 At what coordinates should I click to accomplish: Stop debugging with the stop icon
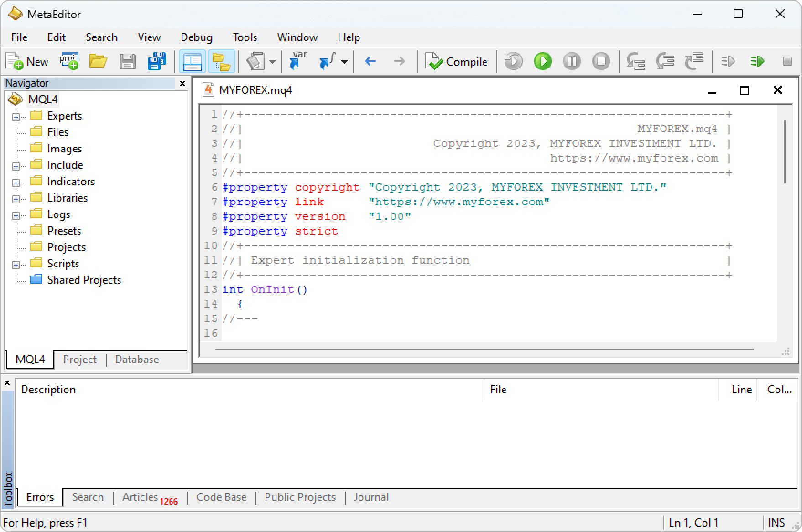(x=601, y=61)
